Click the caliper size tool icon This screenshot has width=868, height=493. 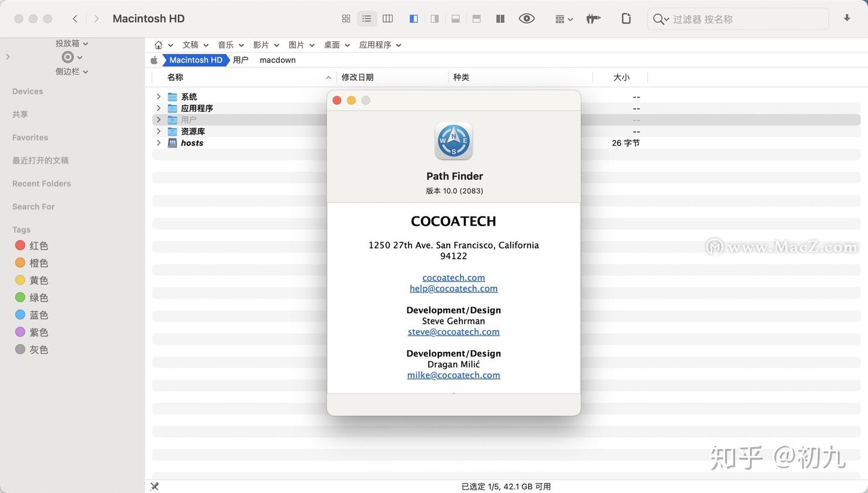coord(593,19)
